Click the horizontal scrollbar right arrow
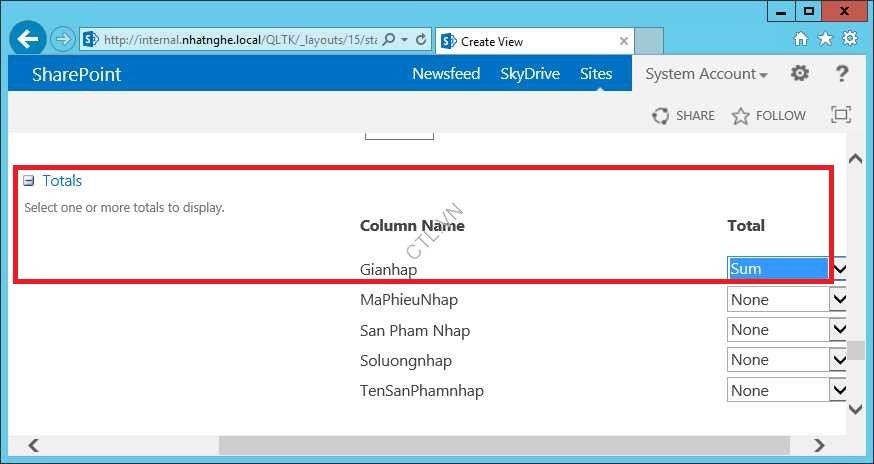This screenshot has height=464, width=874. coord(819,445)
